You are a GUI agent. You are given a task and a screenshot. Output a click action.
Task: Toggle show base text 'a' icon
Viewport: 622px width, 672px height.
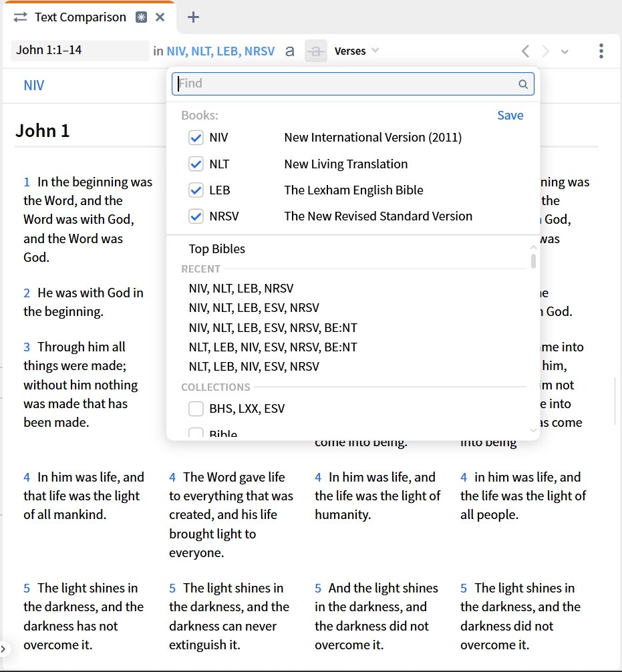(290, 51)
